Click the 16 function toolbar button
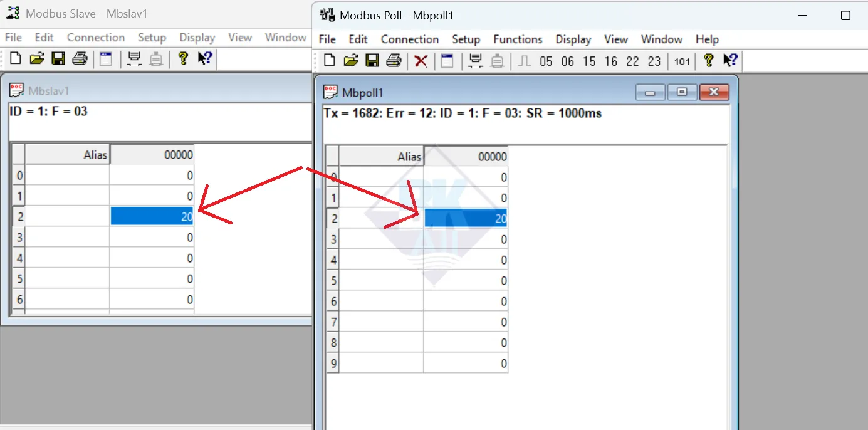The width and height of the screenshot is (868, 430). (611, 61)
